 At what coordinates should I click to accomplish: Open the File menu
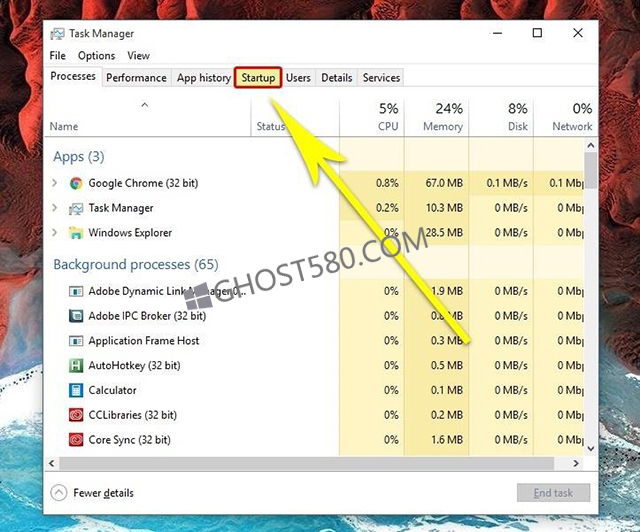pos(58,56)
